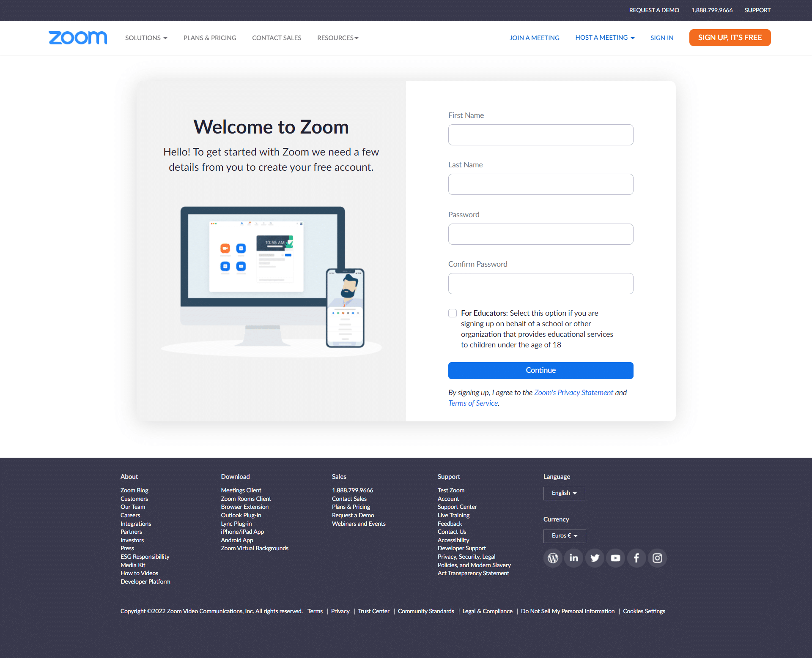Open the Media Kit footer link
This screenshot has height=658, width=812.
pos(133,565)
